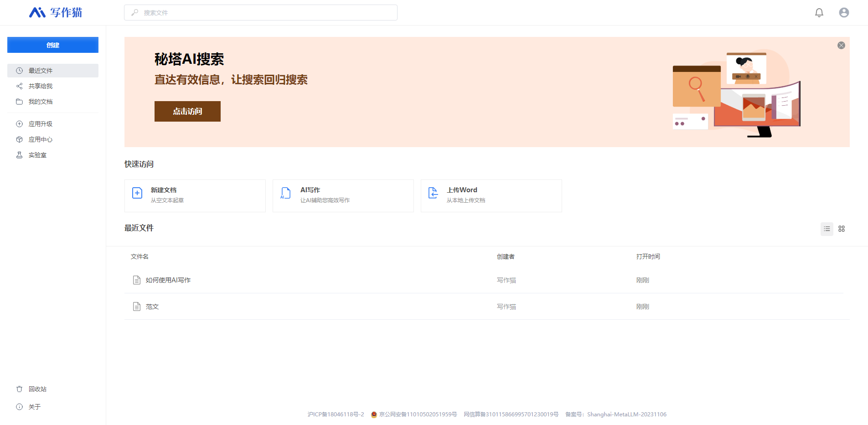Click the search magnifier icon
The image size is (868, 425).
coord(134,13)
